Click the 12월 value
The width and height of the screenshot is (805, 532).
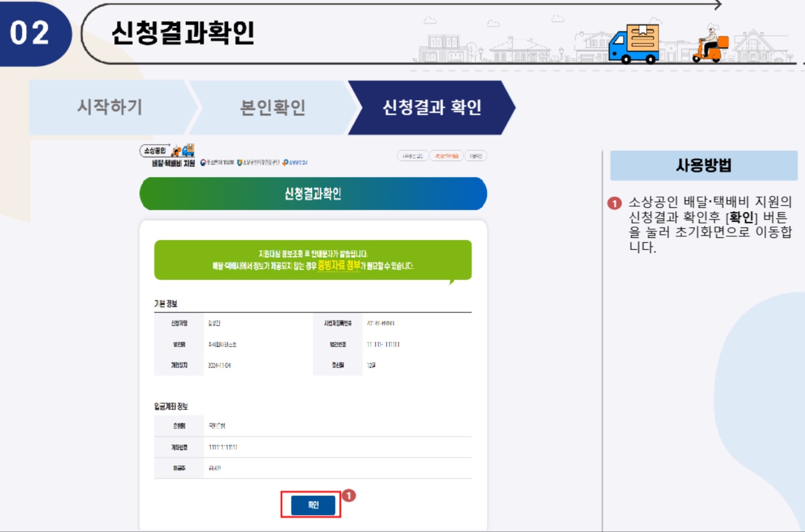(x=371, y=366)
